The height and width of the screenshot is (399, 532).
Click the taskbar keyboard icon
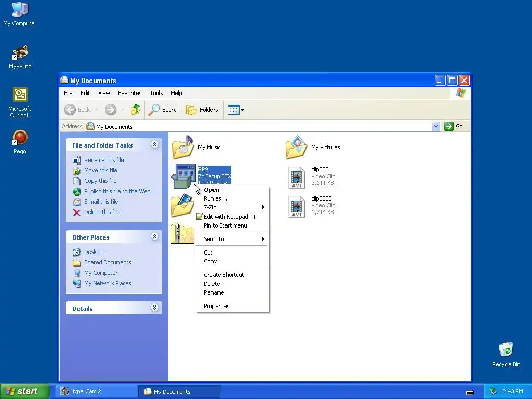point(470,392)
